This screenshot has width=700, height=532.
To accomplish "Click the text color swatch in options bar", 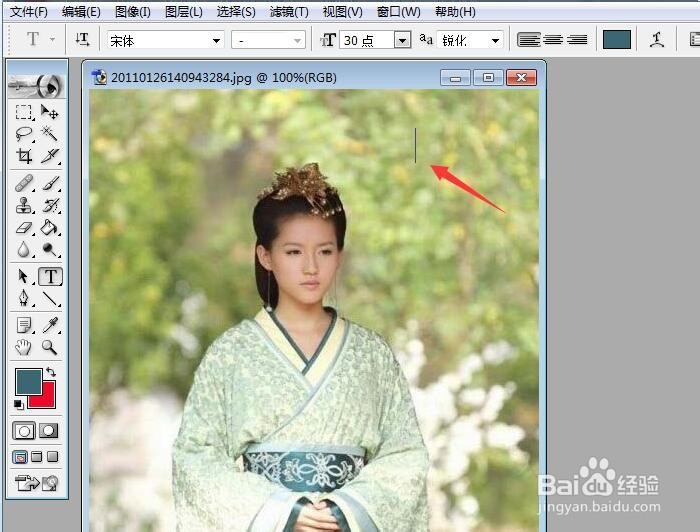I will pos(617,40).
